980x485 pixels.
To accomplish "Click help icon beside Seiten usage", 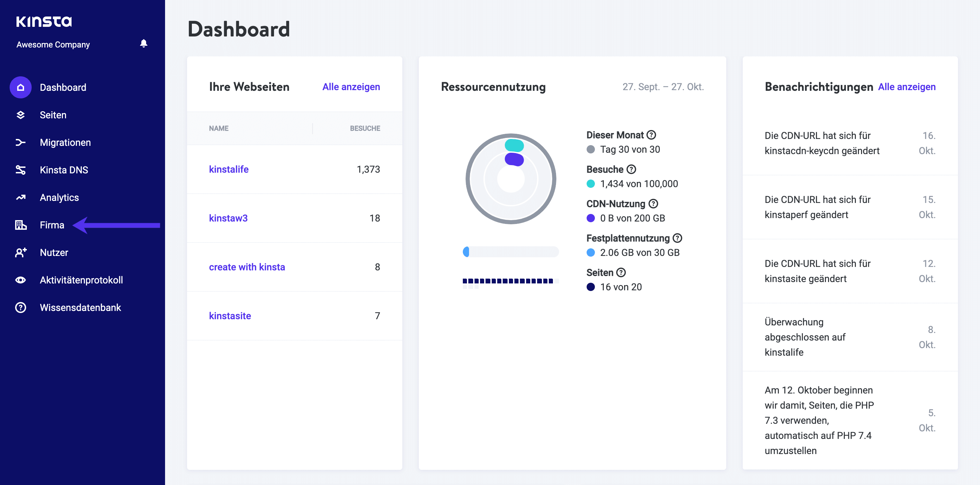I will coord(621,272).
